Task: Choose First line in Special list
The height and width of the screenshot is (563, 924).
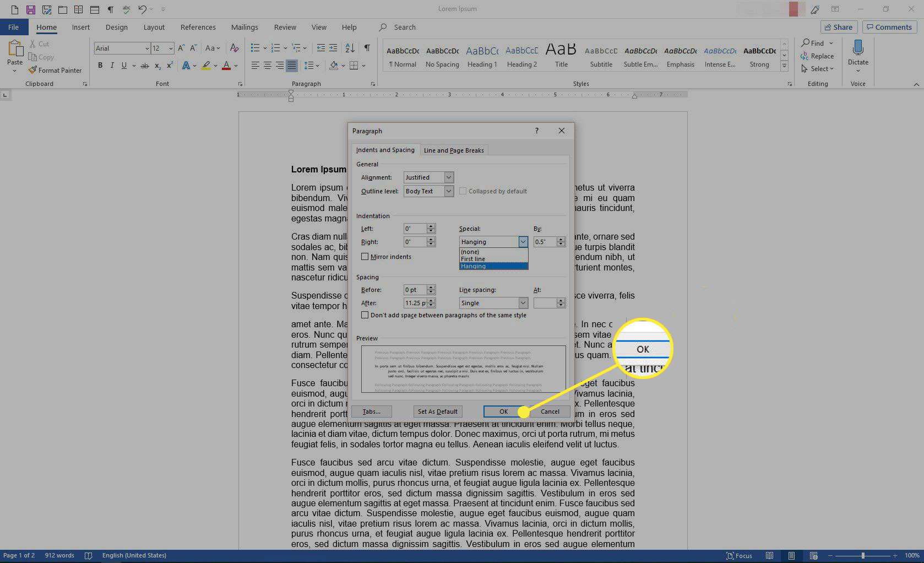Action: (x=493, y=259)
